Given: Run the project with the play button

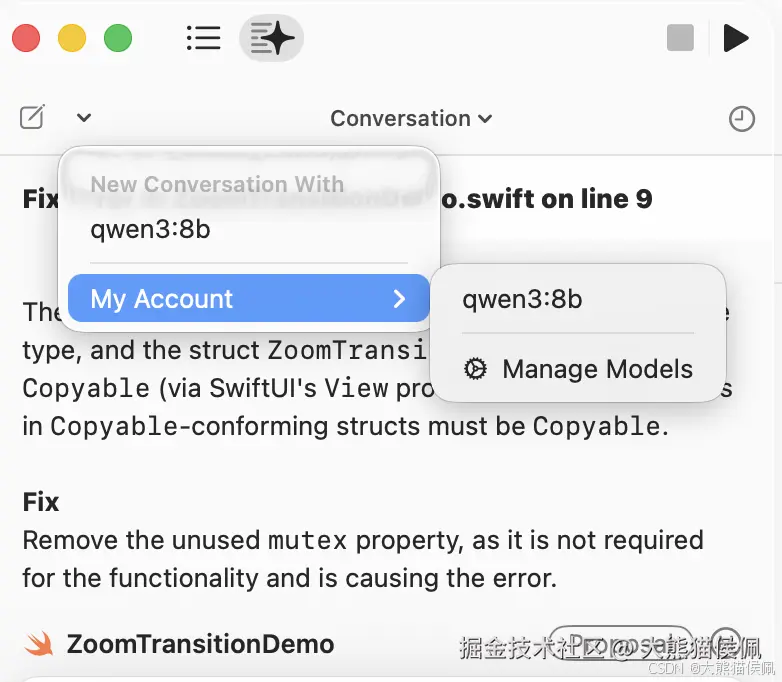Looking at the screenshot, I should point(736,38).
